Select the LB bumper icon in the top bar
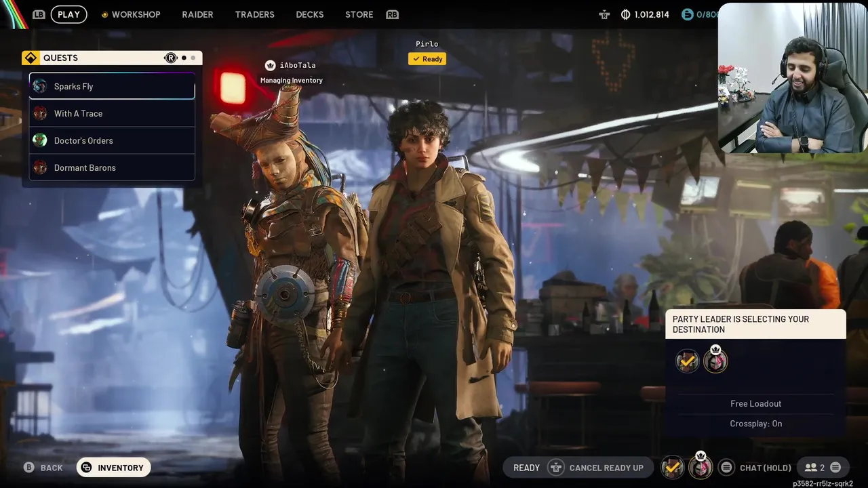868x488 pixels. coord(39,14)
